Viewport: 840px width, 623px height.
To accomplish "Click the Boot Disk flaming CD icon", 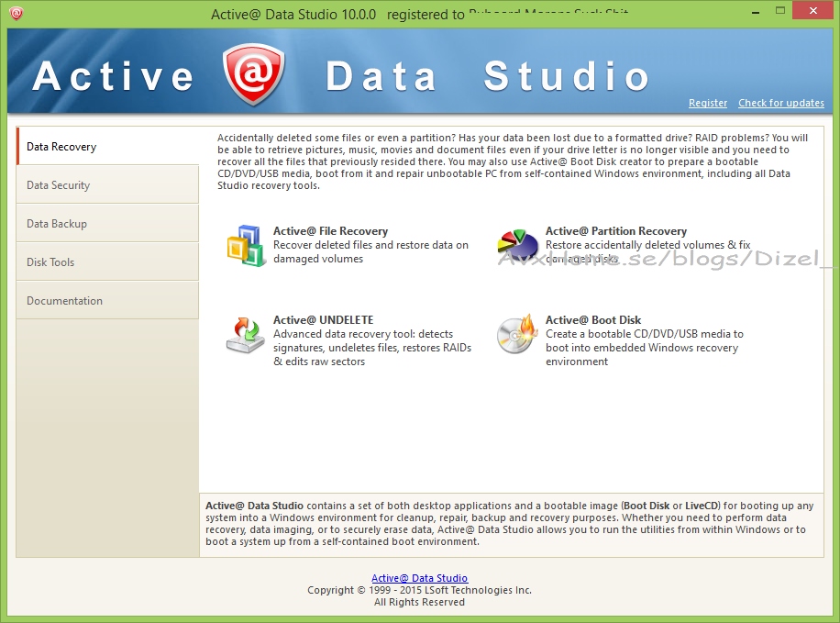I will 517,334.
